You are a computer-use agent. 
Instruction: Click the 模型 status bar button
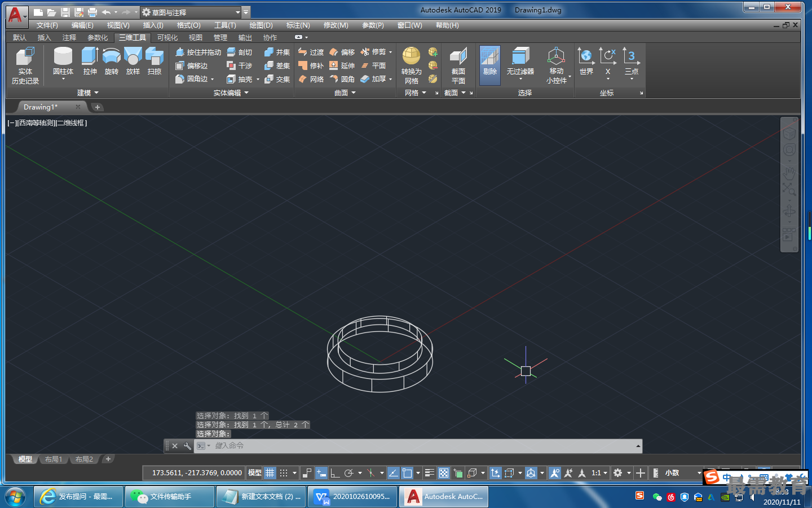click(x=255, y=473)
